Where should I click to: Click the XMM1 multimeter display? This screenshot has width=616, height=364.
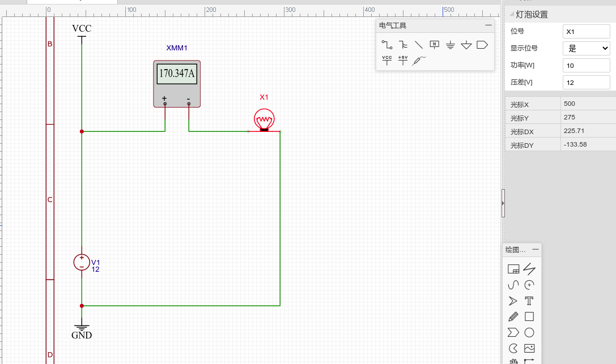click(x=177, y=74)
